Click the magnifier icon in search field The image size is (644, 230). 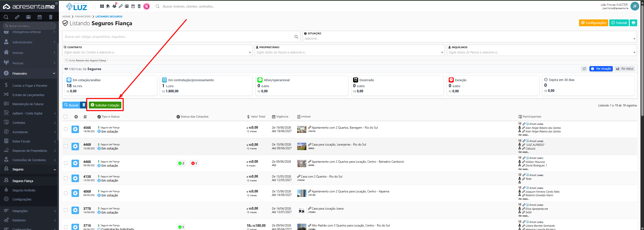click(x=296, y=37)
